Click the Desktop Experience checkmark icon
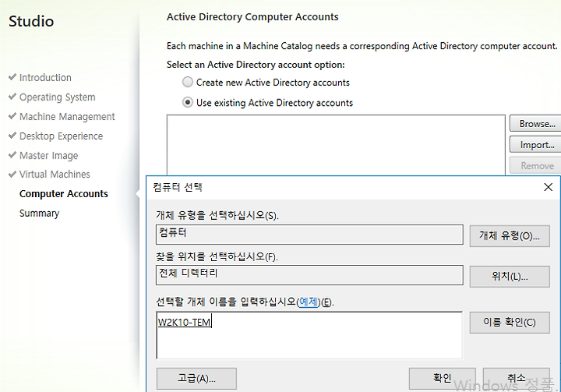This screenshot has width=561, height=392. click(x=12, y=136)
